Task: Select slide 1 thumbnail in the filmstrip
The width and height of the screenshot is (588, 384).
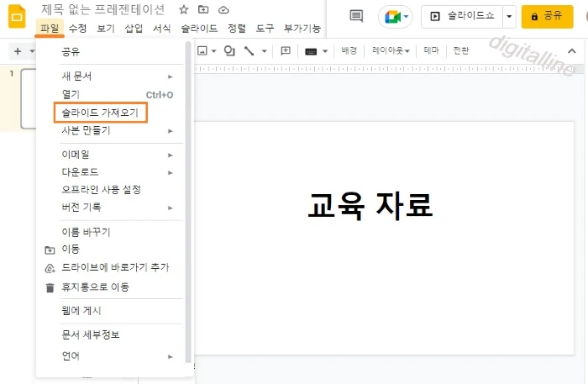Action: tap(29, 99)
